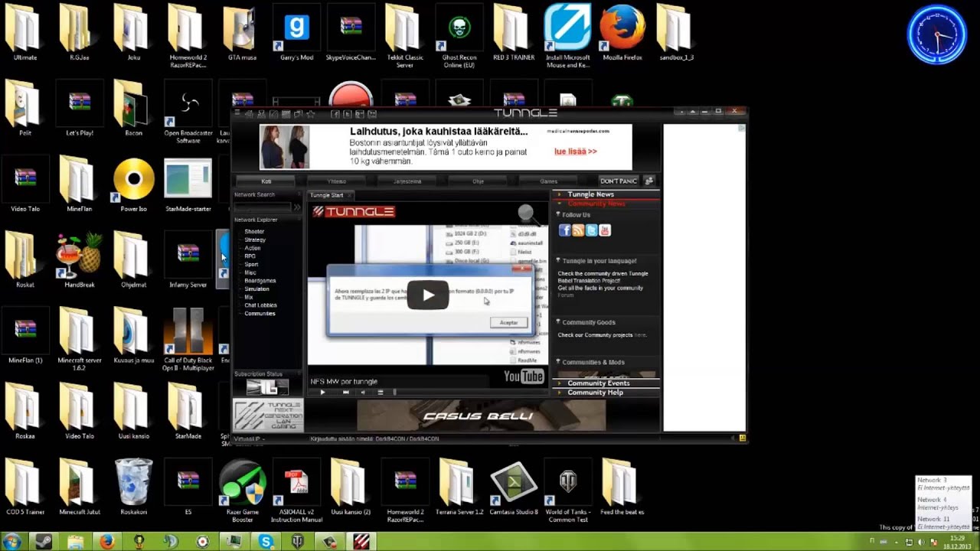The height and width of the screenshot is (551, 980).
Task: Click the volume speaker icon under the video
Action: (x=363, y=393)
